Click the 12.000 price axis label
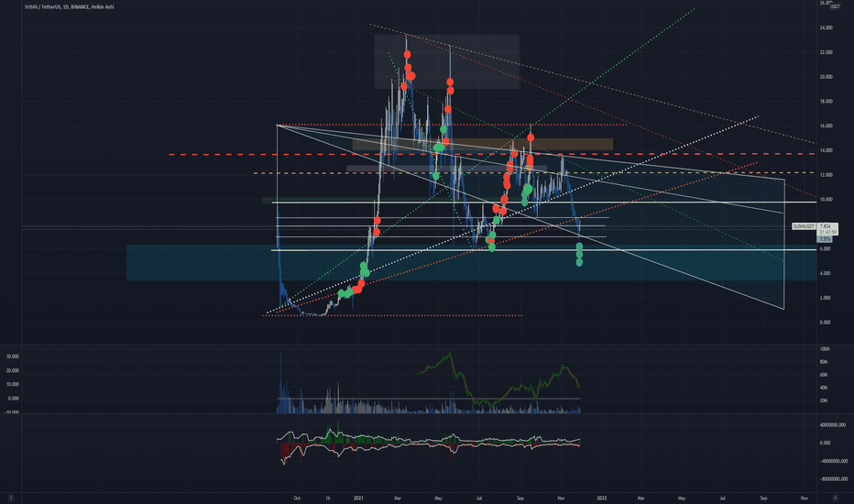Viewport: 854px width, 504px height. tap(826, 175)
